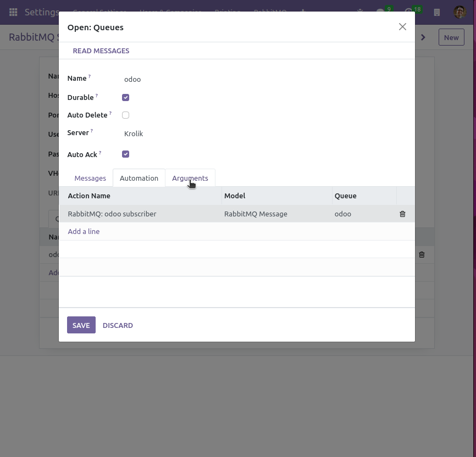This screenshot has height=457, width=476.
Task: Select the "RabbitMQ: odoo subscriber" cell
Action: click(141, 214)
